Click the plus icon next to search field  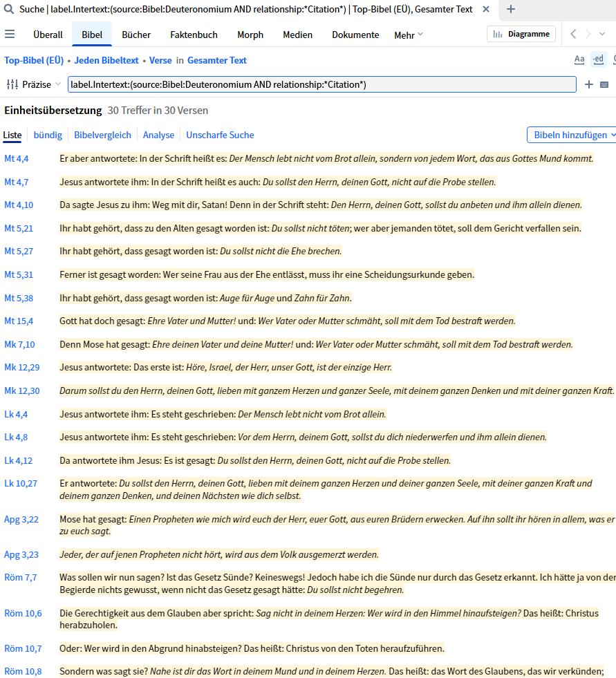coord(589,84)
